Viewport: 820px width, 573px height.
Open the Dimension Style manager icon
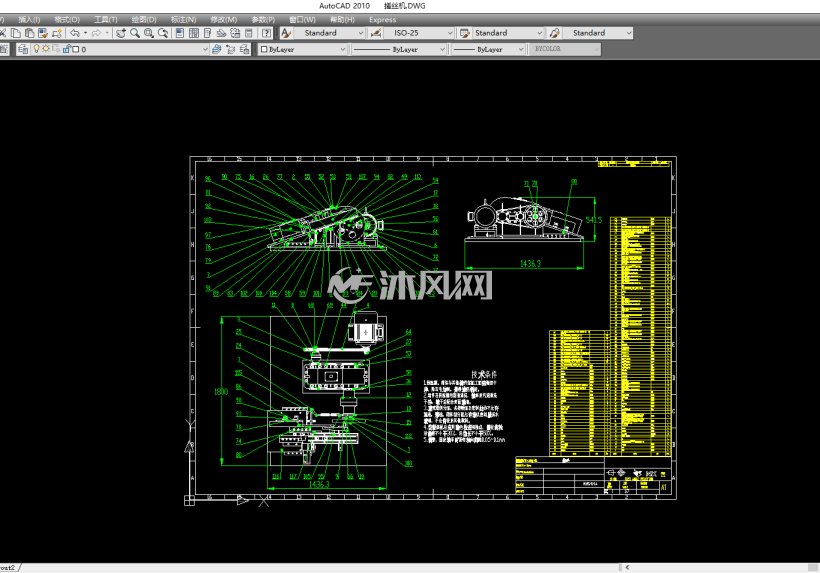point(375,33)
